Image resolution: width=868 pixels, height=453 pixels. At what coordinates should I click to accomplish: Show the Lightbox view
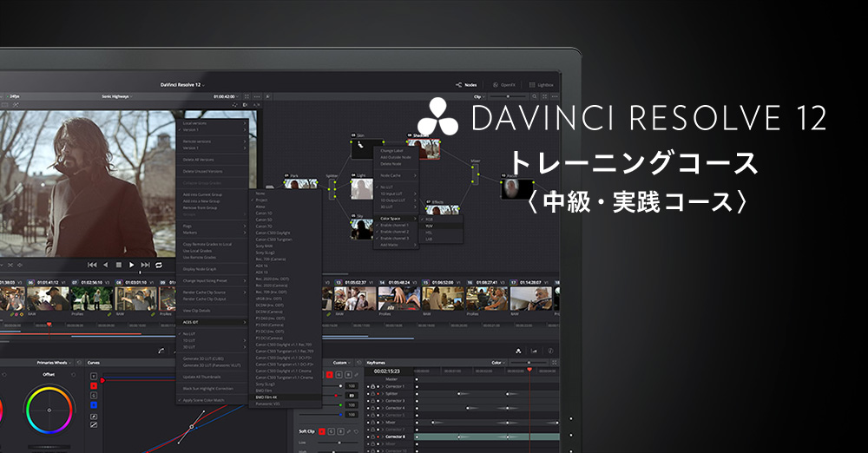coord(541,85)
